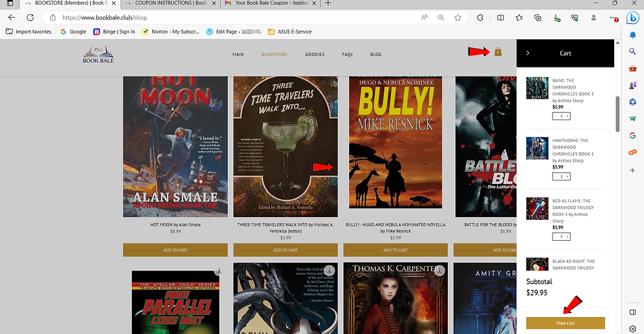
Task: Add HOT MOON to cart
Action: [175, 250]
